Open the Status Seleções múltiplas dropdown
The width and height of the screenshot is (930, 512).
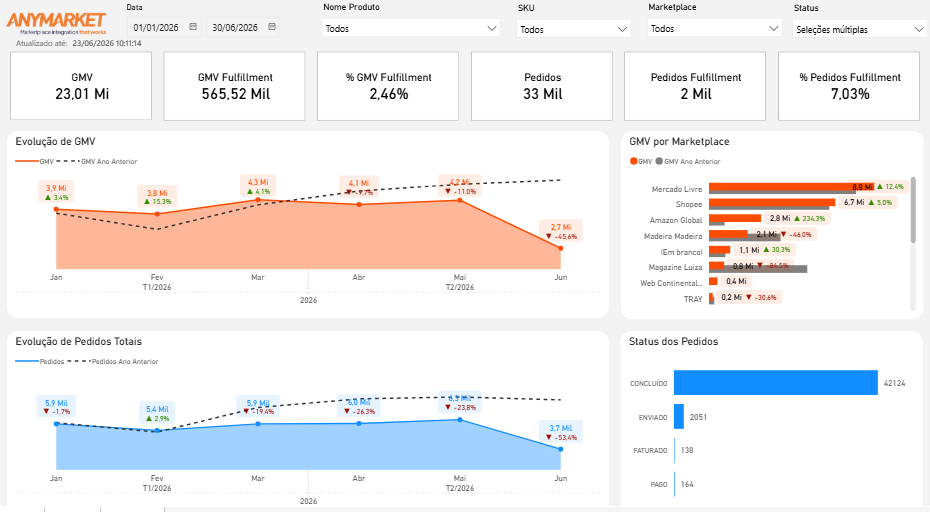859,29
